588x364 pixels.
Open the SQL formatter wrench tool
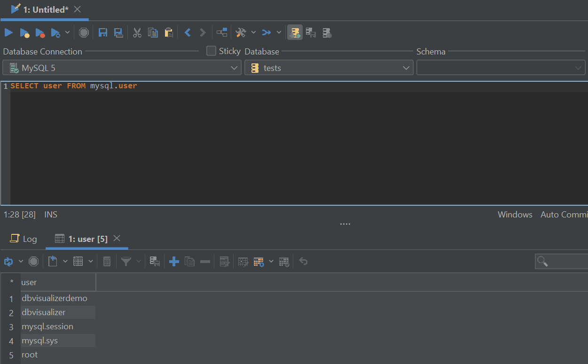241,32
